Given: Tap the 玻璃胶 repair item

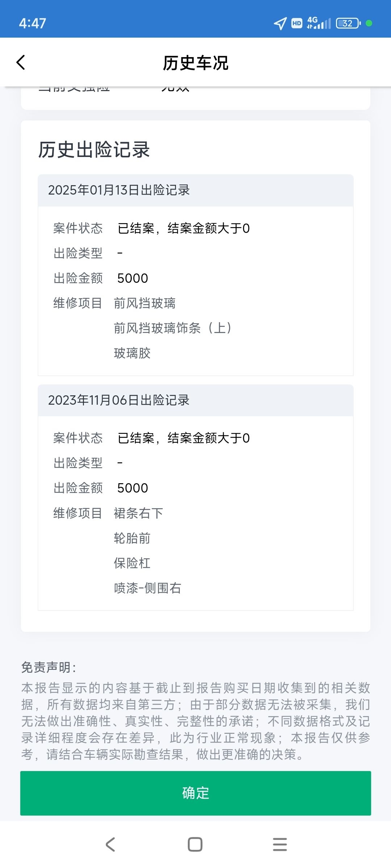Looking at the screenshot, I should 132,353.
